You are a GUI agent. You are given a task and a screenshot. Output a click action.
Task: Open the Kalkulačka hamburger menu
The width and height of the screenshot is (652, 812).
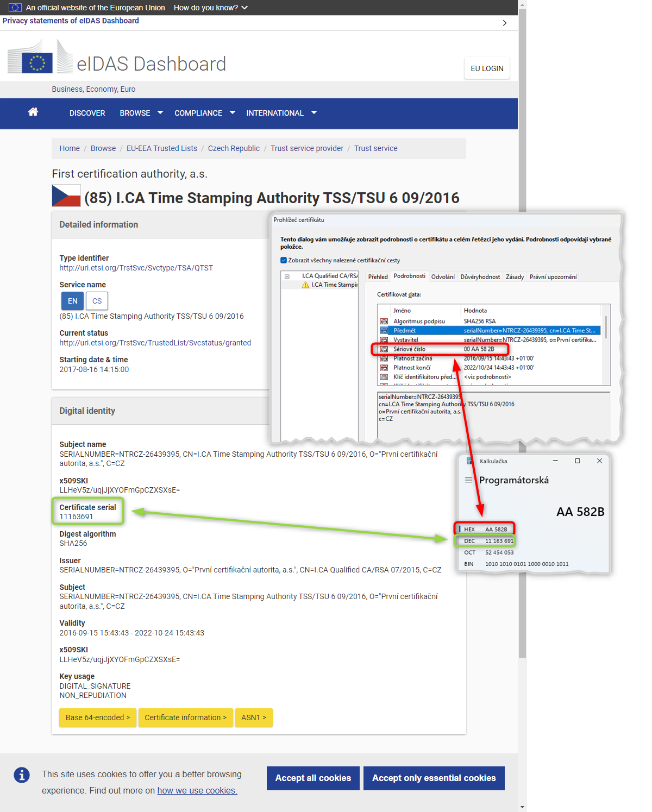[468, 480]
